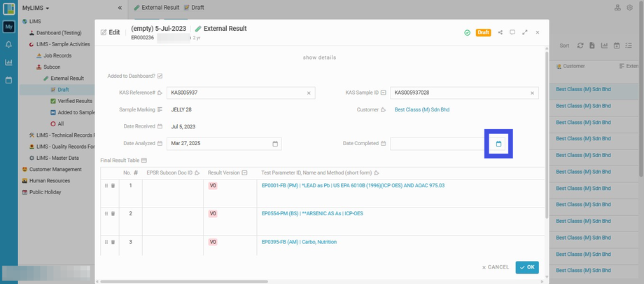Click calendar view icon in background toolbar
Image resolution: width=644 pixels, height=284 pixels.
(617, 46)
